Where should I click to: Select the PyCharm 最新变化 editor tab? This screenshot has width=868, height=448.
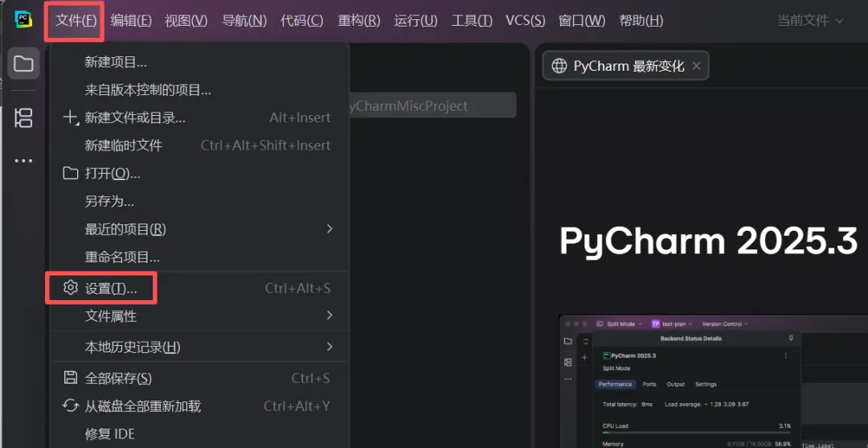(625, 67)
